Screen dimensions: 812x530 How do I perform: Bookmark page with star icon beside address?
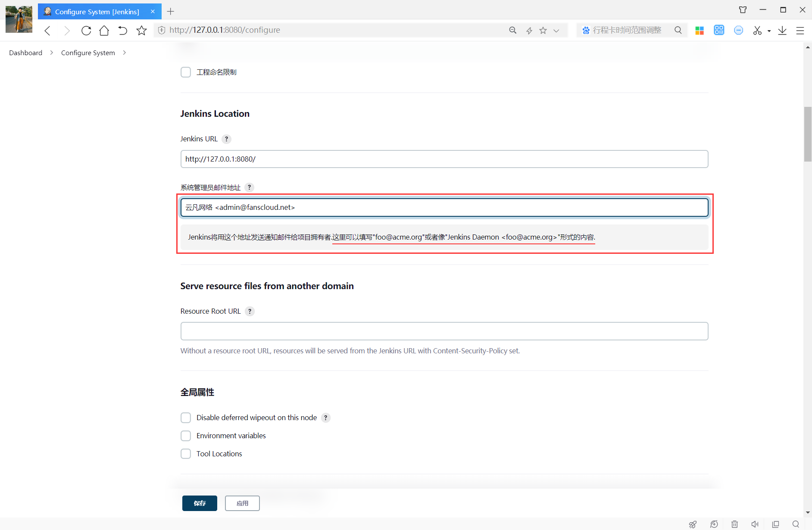(x=141, y=30)
